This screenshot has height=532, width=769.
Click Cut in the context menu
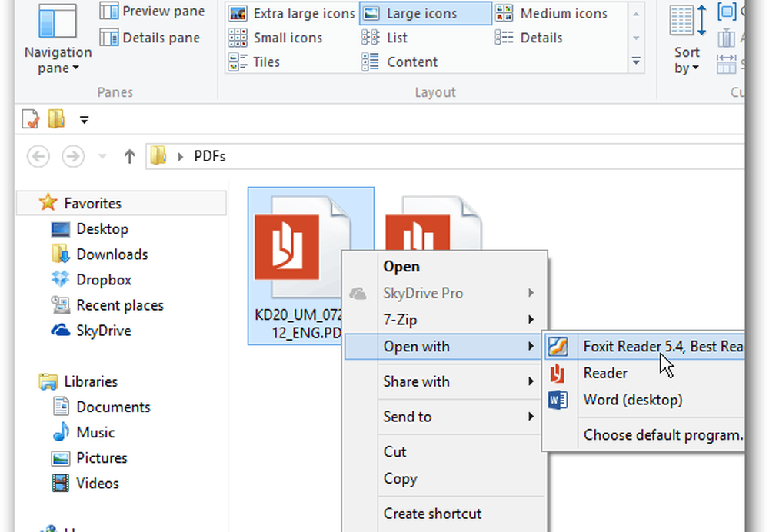[x=395, y=452]
